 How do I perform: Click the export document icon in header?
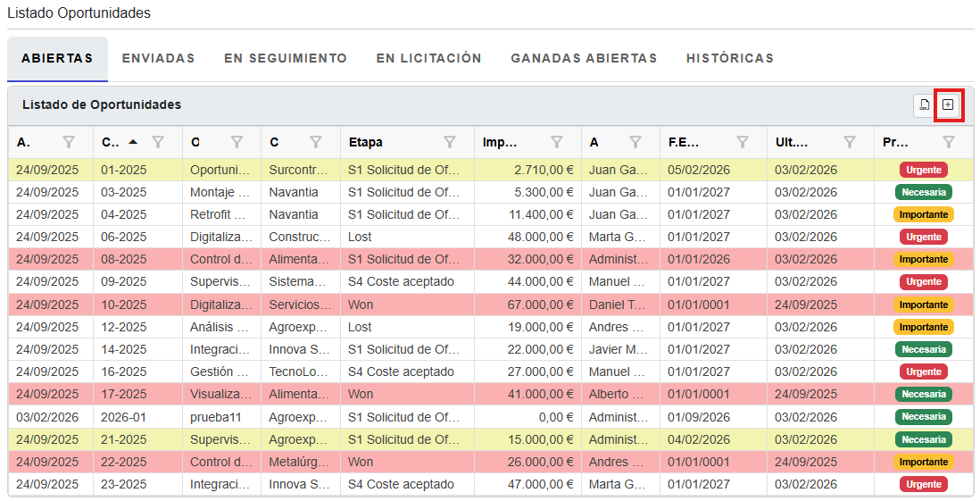925,105
